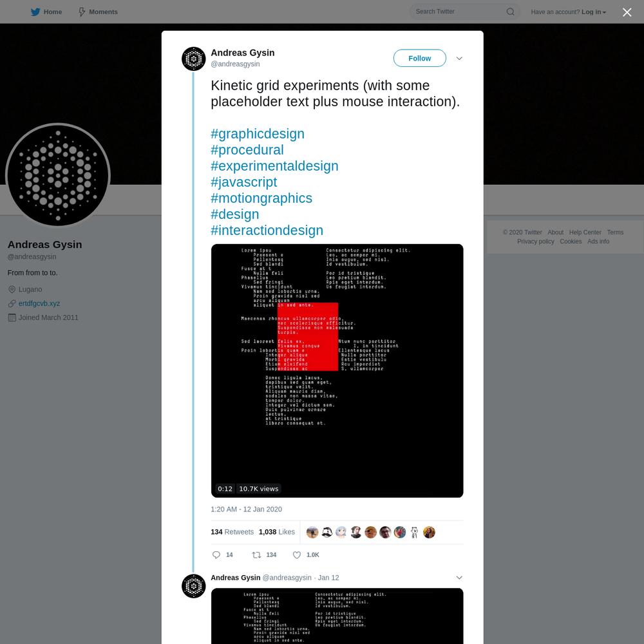Follow Andreas Gysin

[x=419, y=59]
